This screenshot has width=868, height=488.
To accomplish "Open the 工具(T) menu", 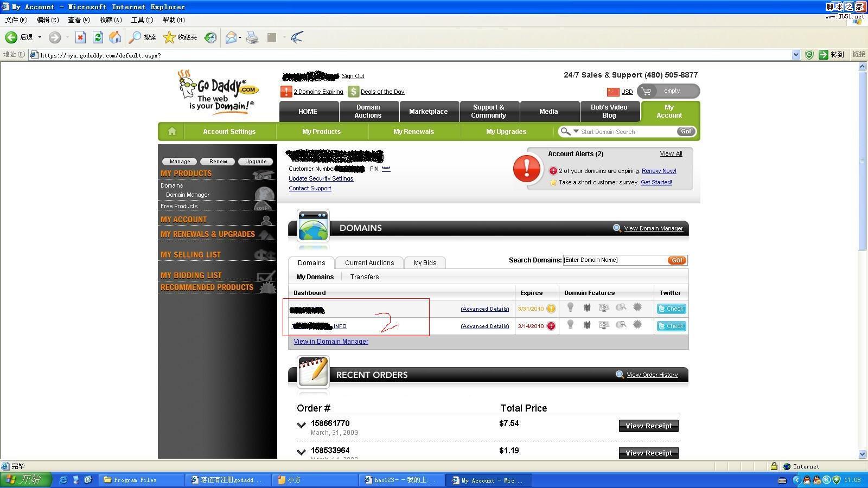I will pos(142,20).
